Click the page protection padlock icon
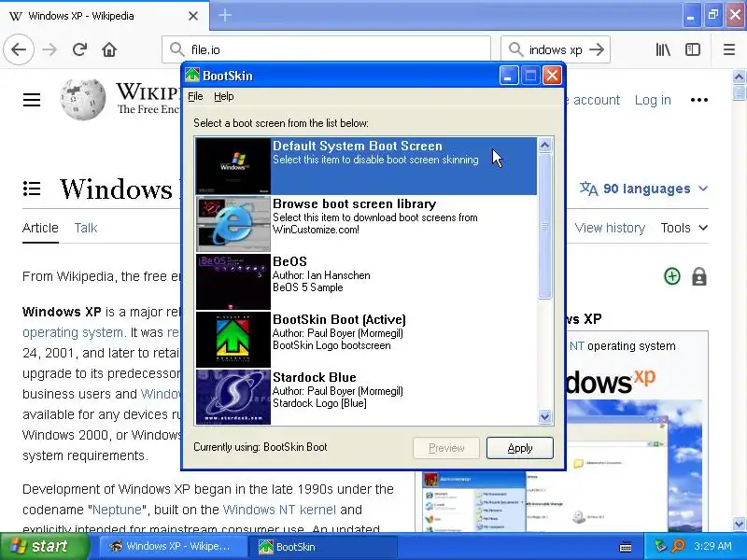The height and width of the screenshot is (560, 747). click(x=698, y=276)
